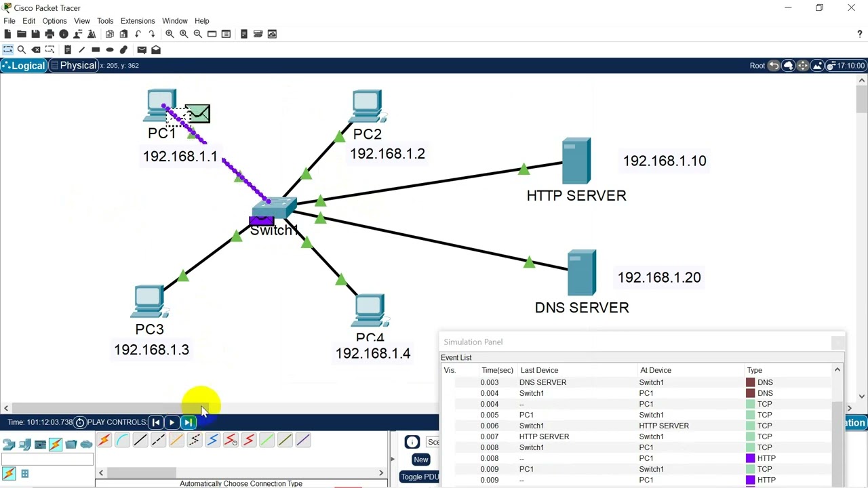
Task: Click the Zoom Out magnifier icon
Action: [x=197, y=34]
